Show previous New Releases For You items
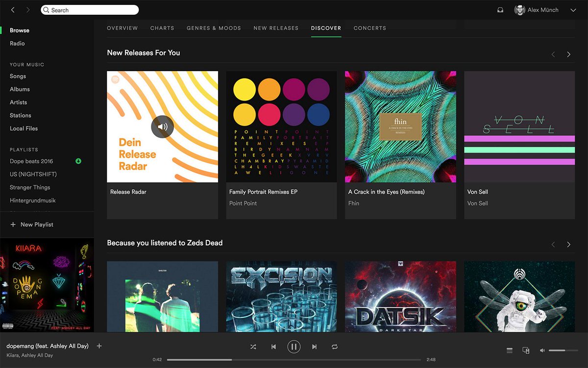 (x=553, y=54)
